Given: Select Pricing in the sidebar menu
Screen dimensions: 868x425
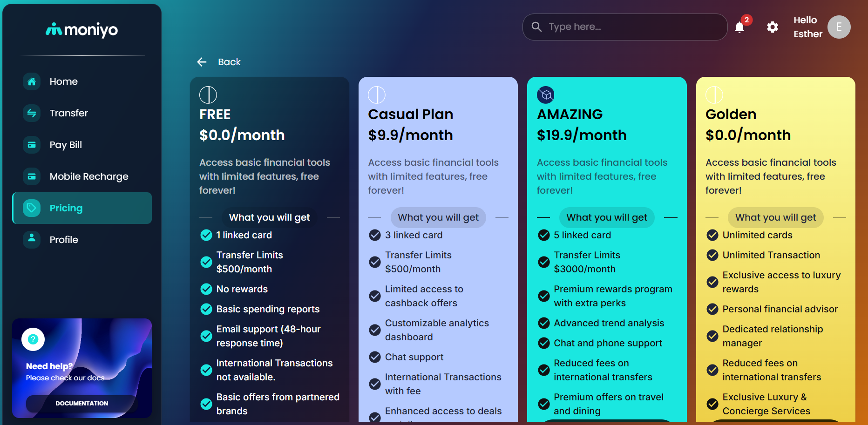Looking at the screenshot, I should point(82,208).
